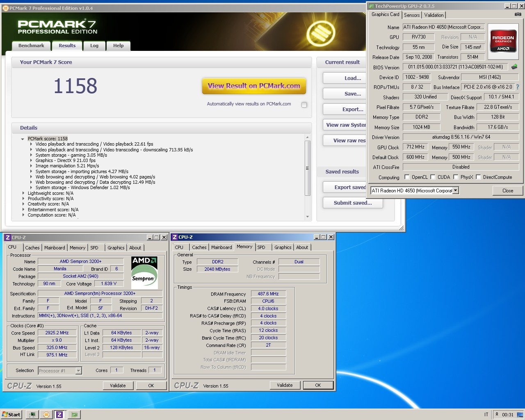Expand the Lightweight score: N/A node
This screenshot has width=525, height=420.
(x=23, y=193)
